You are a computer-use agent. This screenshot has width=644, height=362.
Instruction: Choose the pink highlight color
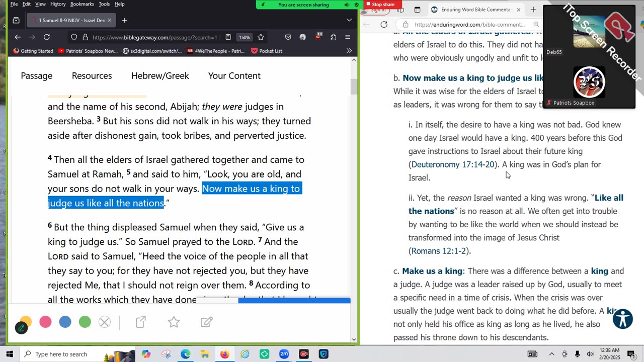coord(45,322)
